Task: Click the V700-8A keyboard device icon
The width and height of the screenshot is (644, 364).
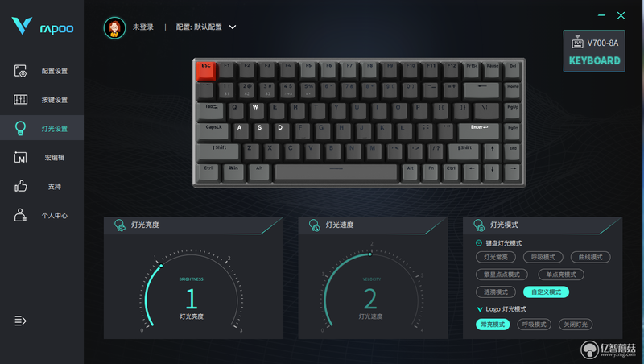Action: [577, 43]
